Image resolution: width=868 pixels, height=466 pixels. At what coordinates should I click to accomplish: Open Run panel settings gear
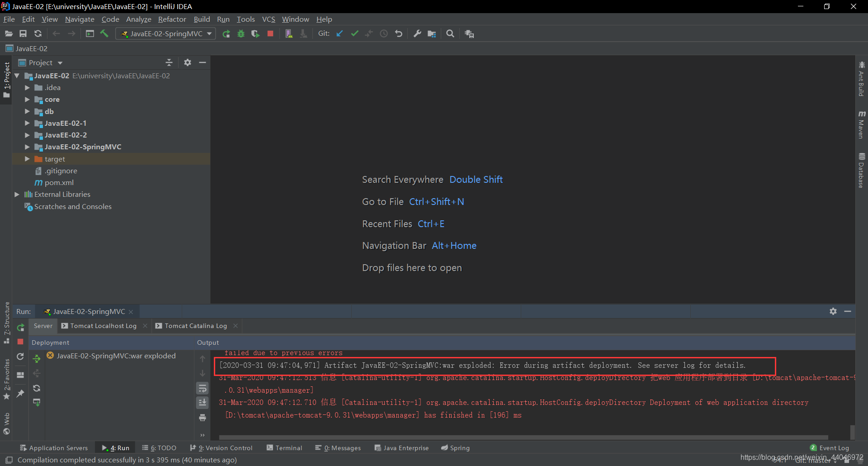[x=833, y=311]
